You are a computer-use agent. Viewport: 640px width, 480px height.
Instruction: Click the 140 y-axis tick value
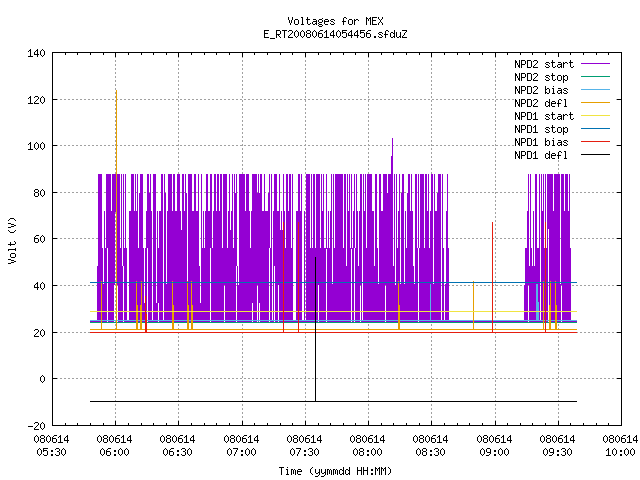click(x=36, y=53)
